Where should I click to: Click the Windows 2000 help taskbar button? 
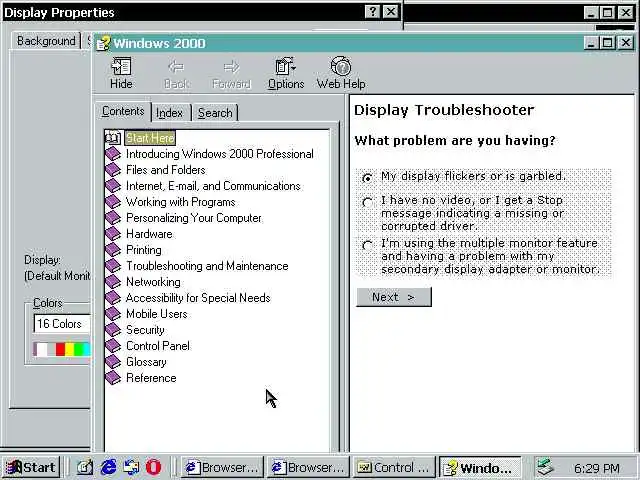480,468
